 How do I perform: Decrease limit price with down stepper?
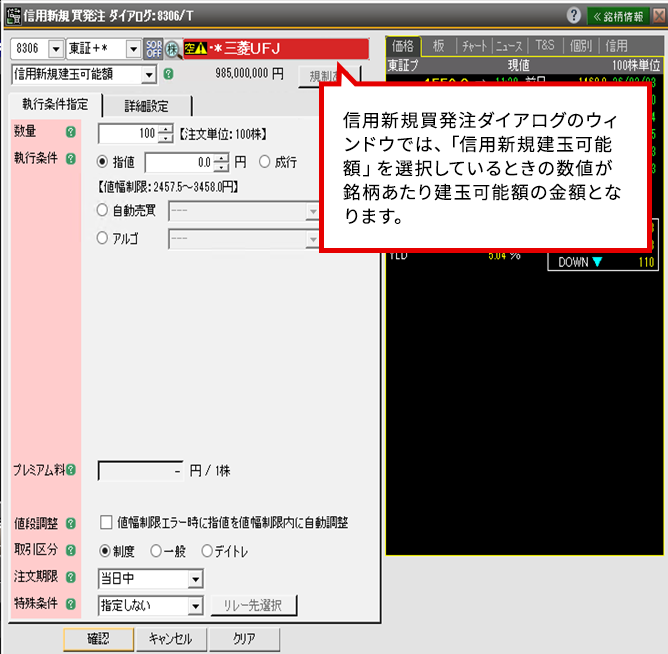[221, 167]
